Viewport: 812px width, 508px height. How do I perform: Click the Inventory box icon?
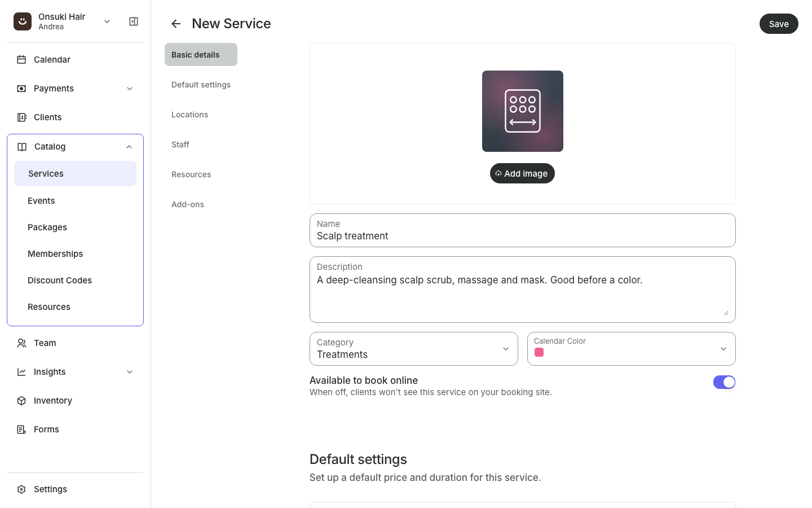point(21,401)
